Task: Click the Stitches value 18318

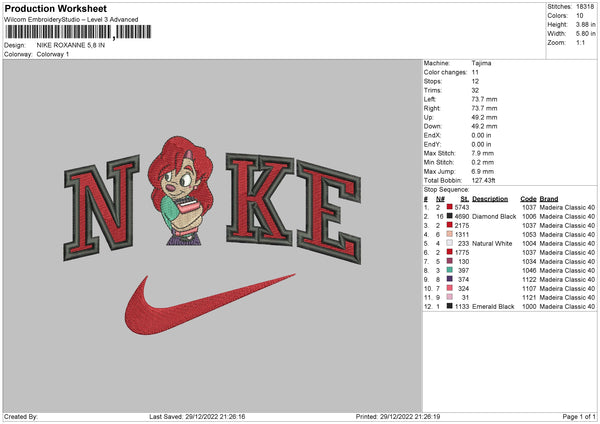Action: pos(585,7)
